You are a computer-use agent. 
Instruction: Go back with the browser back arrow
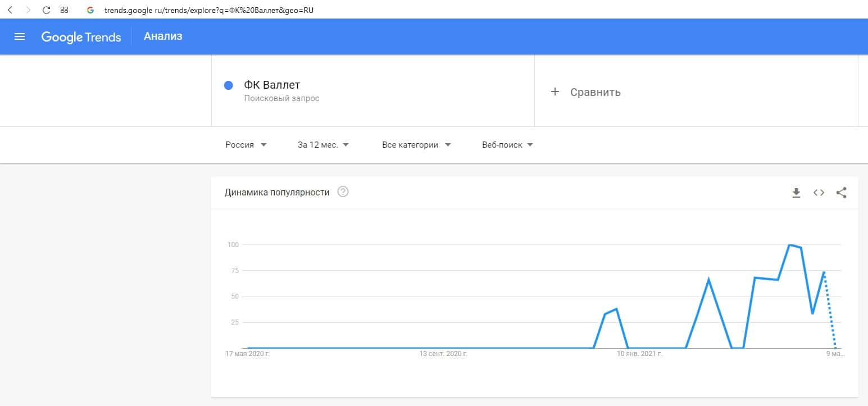point(10,10)
